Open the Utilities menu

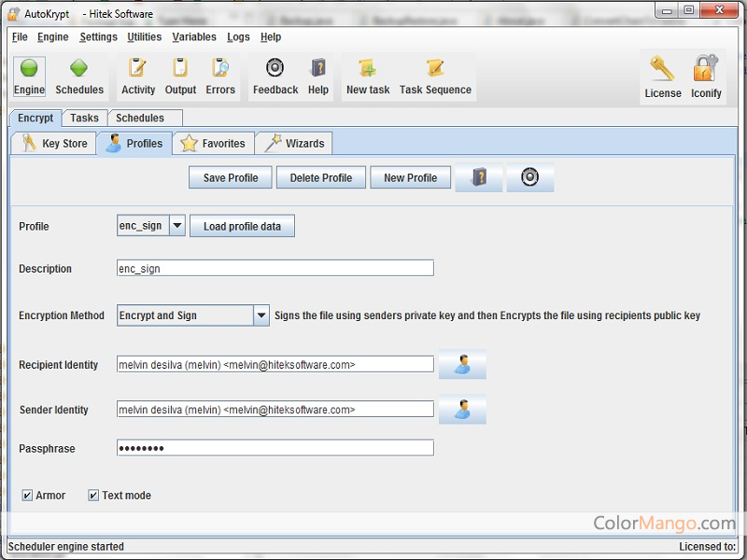coord(144,36)
